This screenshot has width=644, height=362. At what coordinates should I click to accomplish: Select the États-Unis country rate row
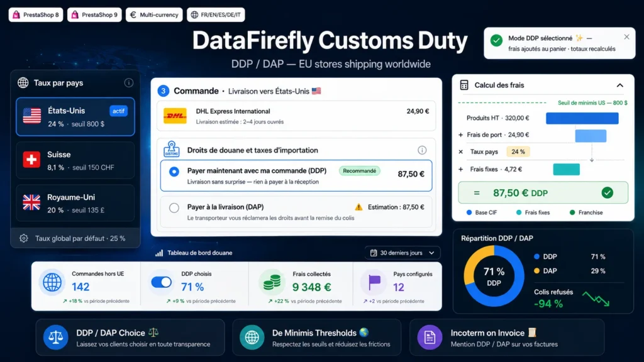tap(75, 116)
